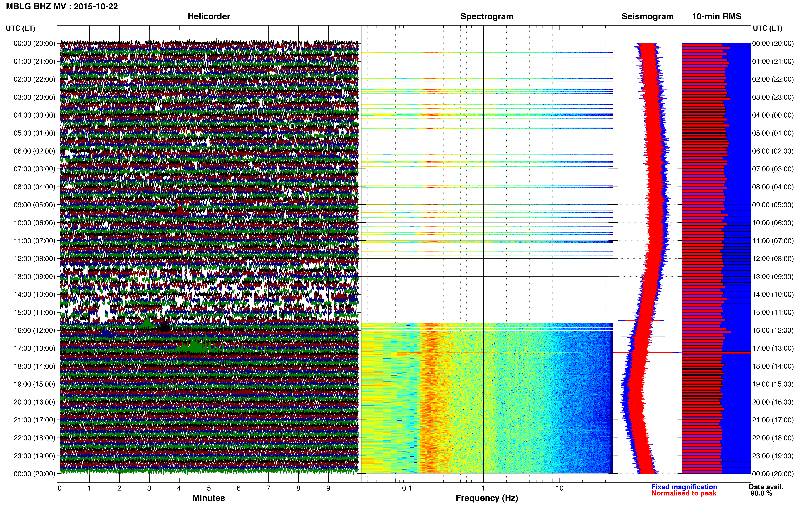Click '14:00 (10:00)' on the Helicorder time axis

coord(34,295)
